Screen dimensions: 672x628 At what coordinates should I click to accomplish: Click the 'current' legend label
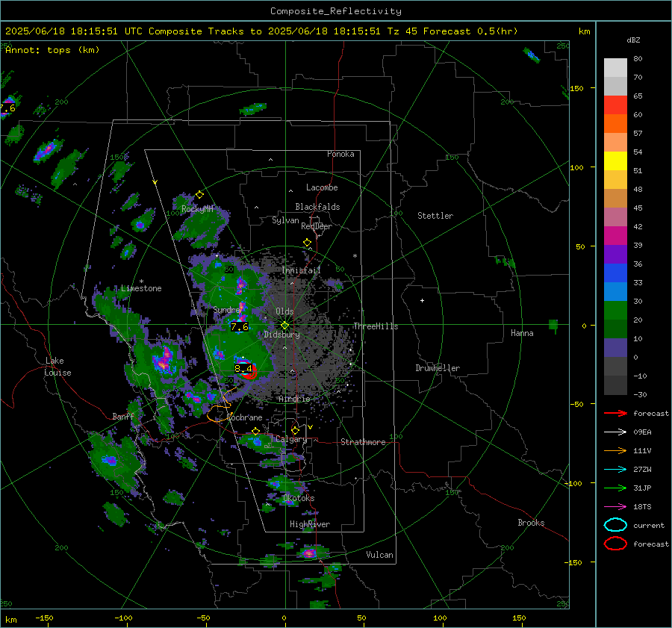649,526
